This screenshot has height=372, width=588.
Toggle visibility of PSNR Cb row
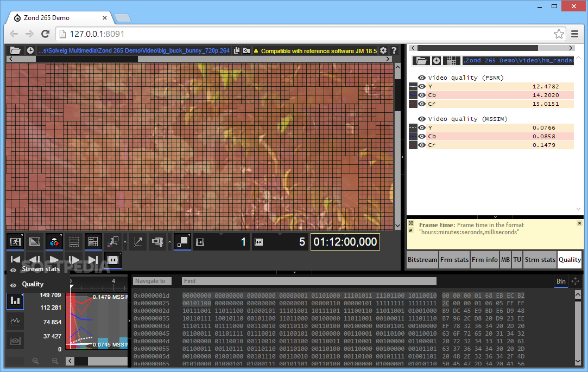pos(422,95)
